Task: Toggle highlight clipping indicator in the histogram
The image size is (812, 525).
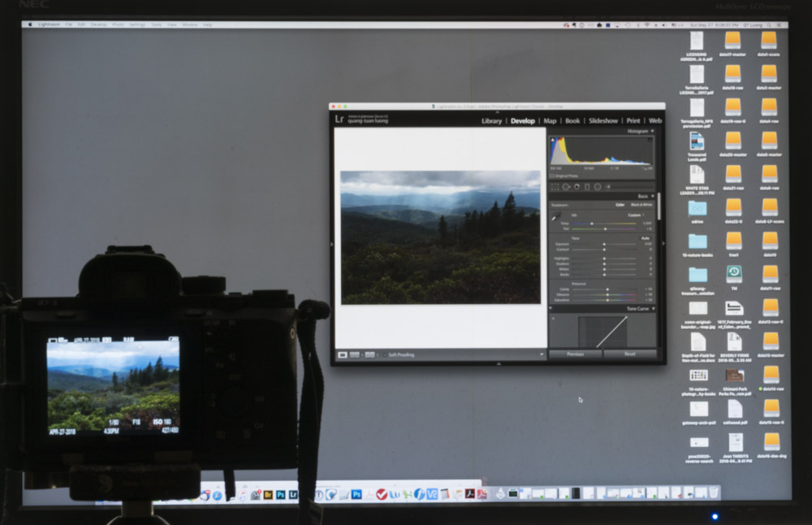Action: pos(650,140)
